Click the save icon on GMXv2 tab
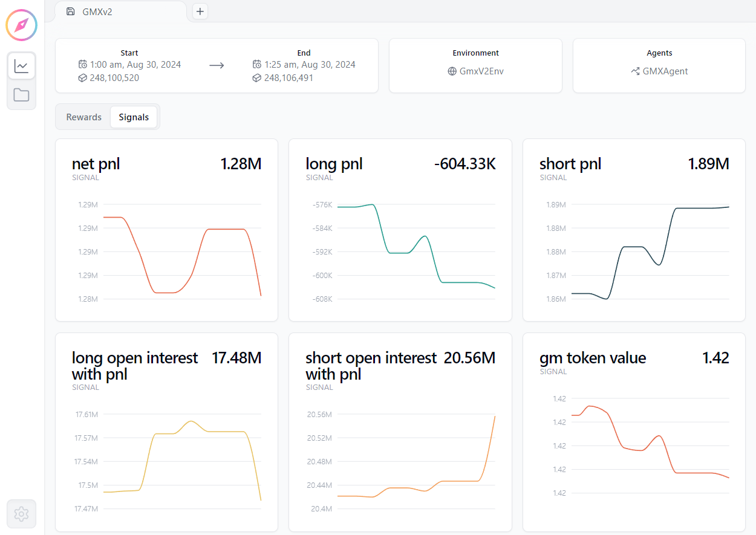This screenshot has width=756, height=535. tap(71, 11)
